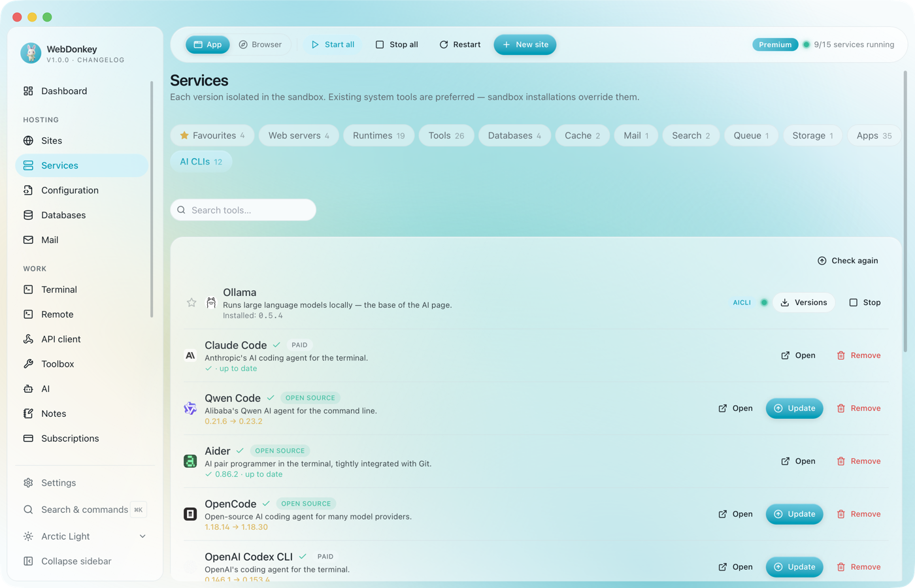The height and width of the screenshot is (588, 915).
Task: Remove Aider
Action: coord(859,461)
